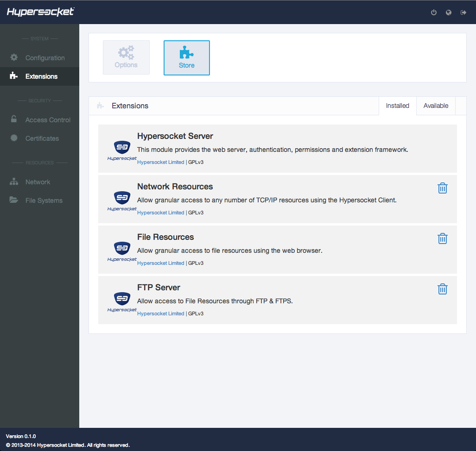
Task: Click the Version 0.1.0 footer text
Action: [x=21, y=436]
